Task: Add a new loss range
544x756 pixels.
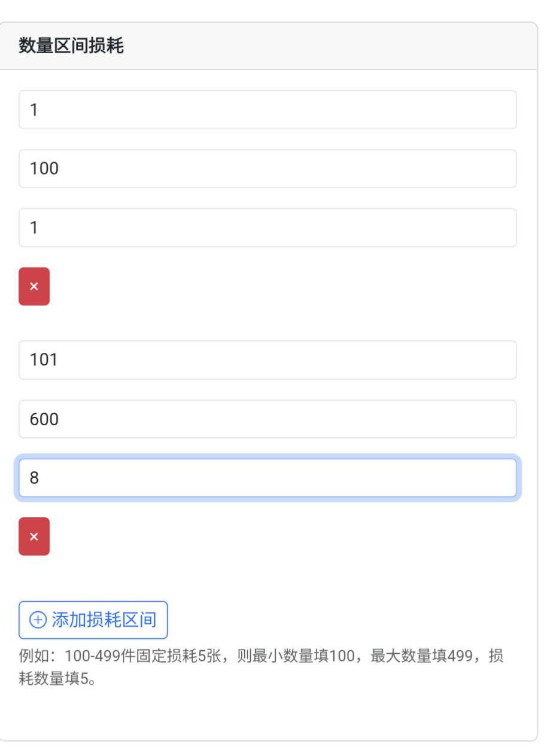Action: tap(93, 620)
